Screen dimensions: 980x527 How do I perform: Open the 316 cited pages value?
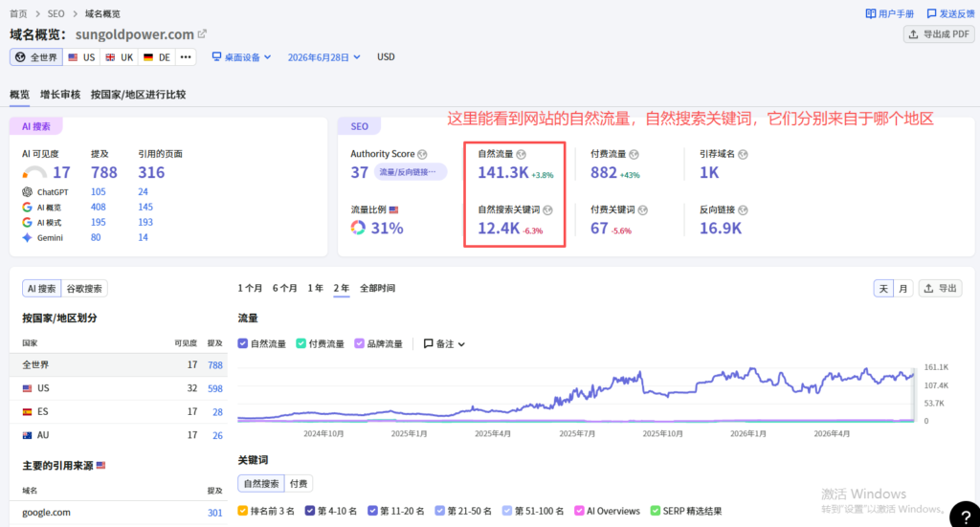point(151,172)
